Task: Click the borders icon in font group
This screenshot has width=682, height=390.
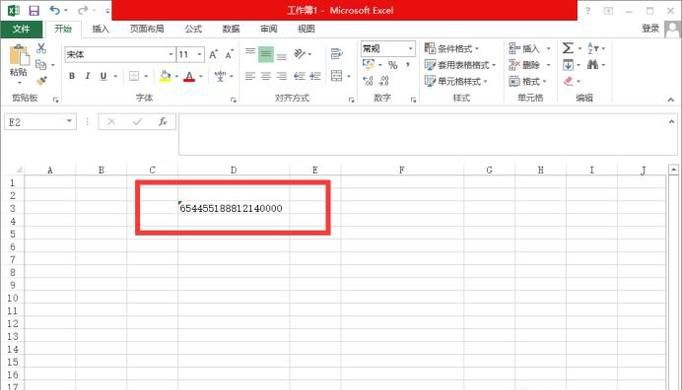Action: (134, 76)
